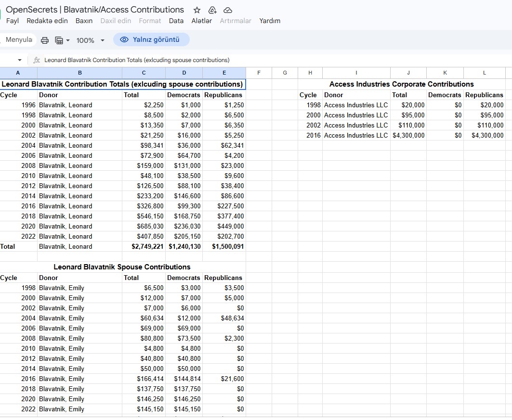Viewport: 512px width, 420px height.
Task: Select column D header
Action: (184, 73)
